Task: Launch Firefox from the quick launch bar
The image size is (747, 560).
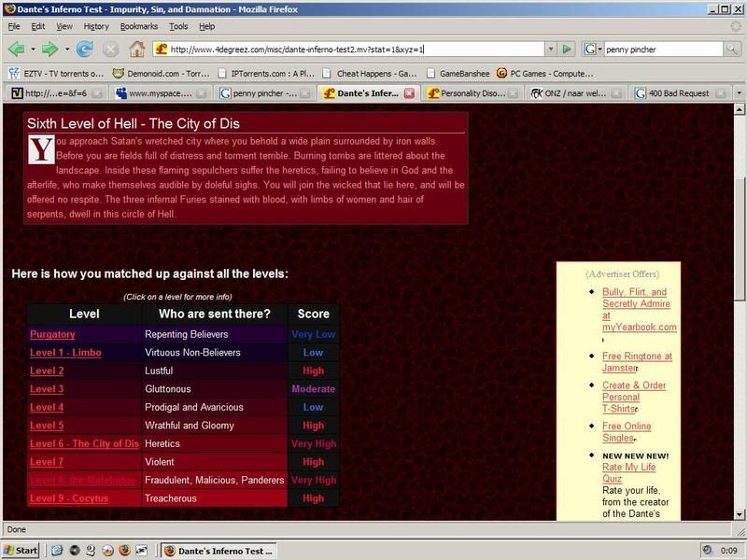Action: tap(123, 550)
